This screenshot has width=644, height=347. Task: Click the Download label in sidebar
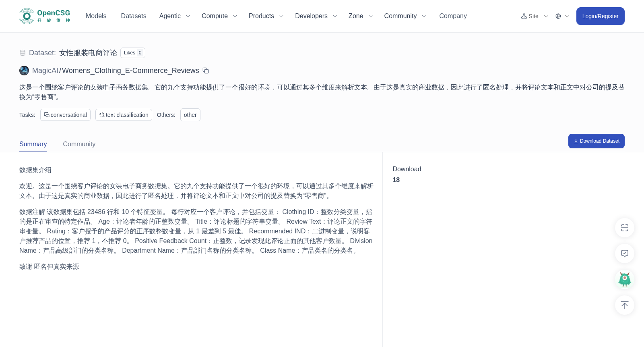(x=407, y=169)
